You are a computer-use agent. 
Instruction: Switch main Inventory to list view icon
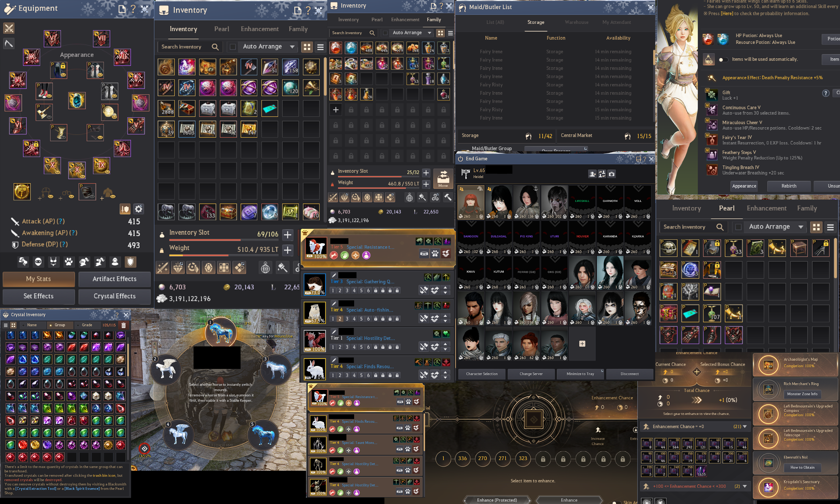(x=320, y=47)
